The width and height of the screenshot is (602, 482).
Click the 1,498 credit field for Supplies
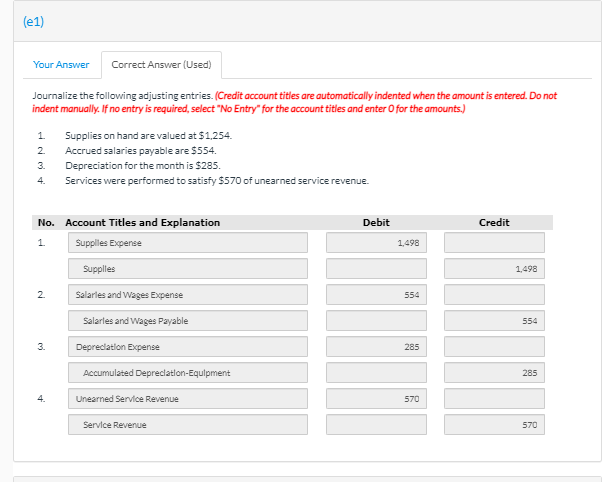click(494, 269)
